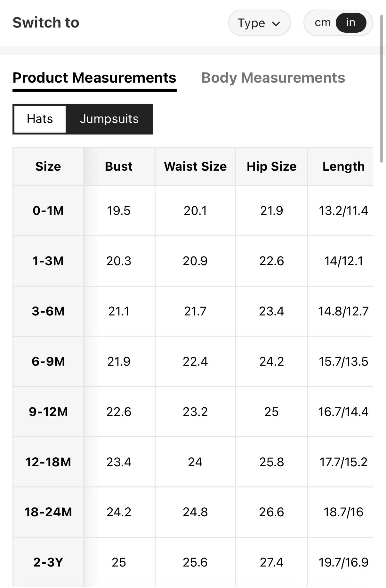386x588 pixels.
Task: Click the Length column header
Action: pos(343,167)
